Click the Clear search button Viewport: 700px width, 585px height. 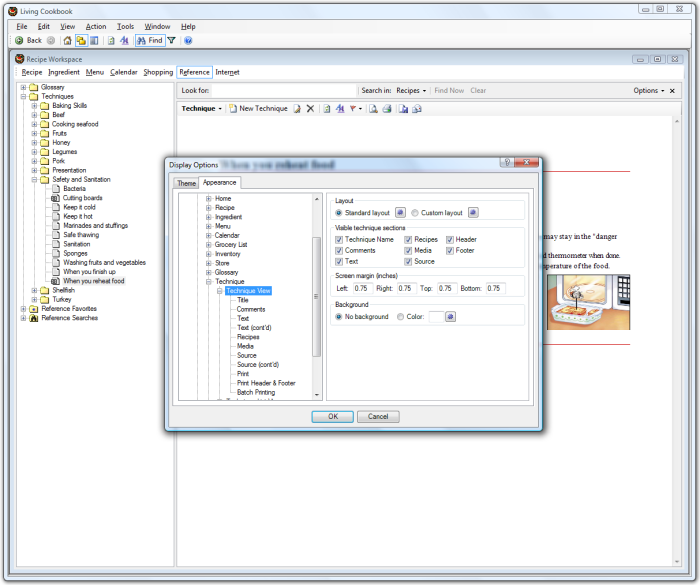click(478, 91)
